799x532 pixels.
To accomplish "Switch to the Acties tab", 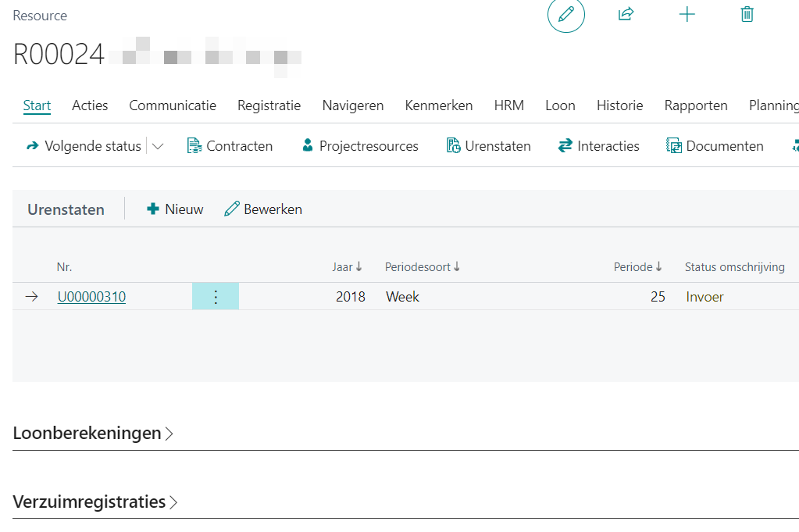I will 90,105.
